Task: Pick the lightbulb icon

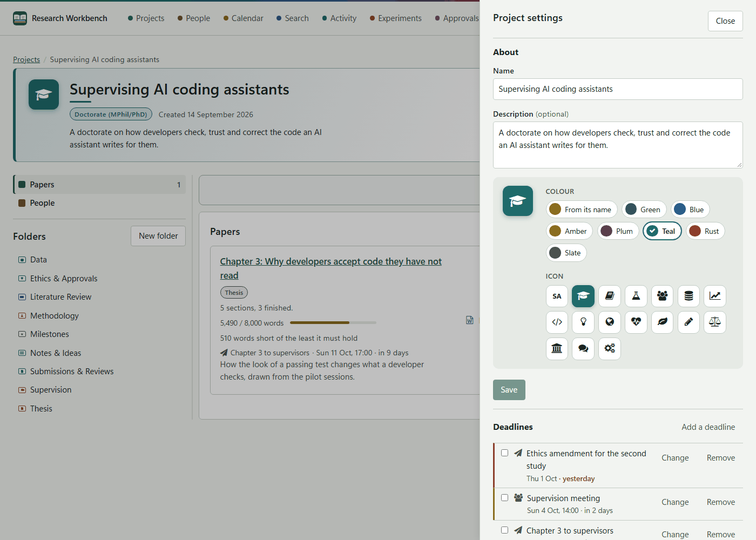Action: point(583,322)
